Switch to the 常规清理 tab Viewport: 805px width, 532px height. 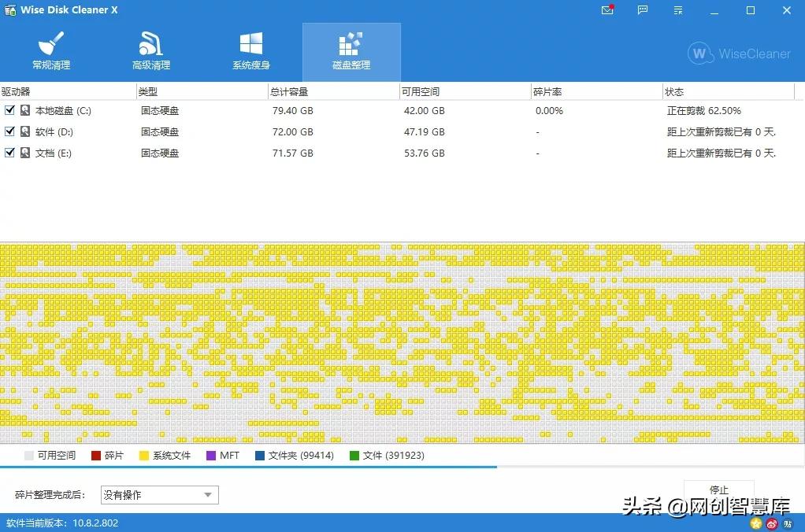click(x=50, y=50)
